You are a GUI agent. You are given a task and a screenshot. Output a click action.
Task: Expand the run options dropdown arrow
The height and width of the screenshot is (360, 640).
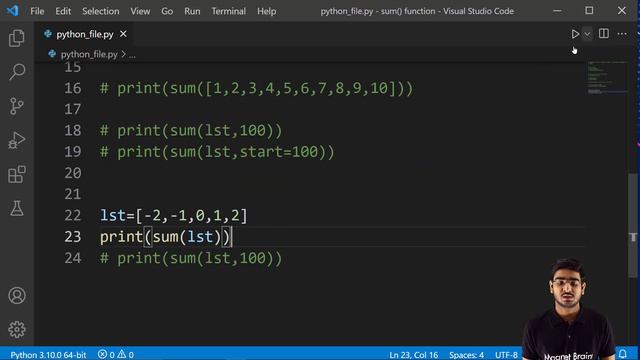click(x=587, y=34)
